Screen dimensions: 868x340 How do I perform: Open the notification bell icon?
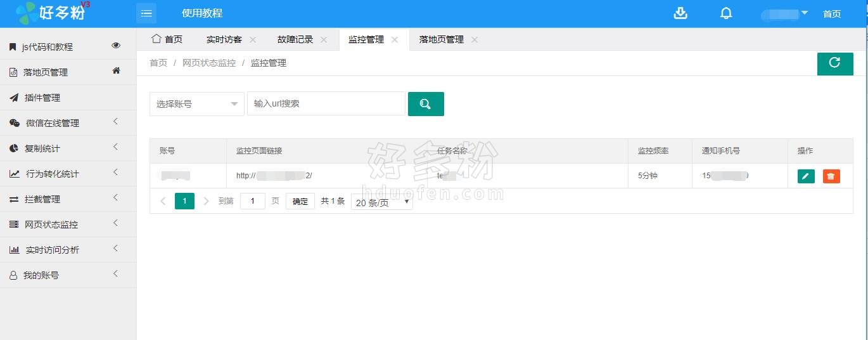pos(726,13)
